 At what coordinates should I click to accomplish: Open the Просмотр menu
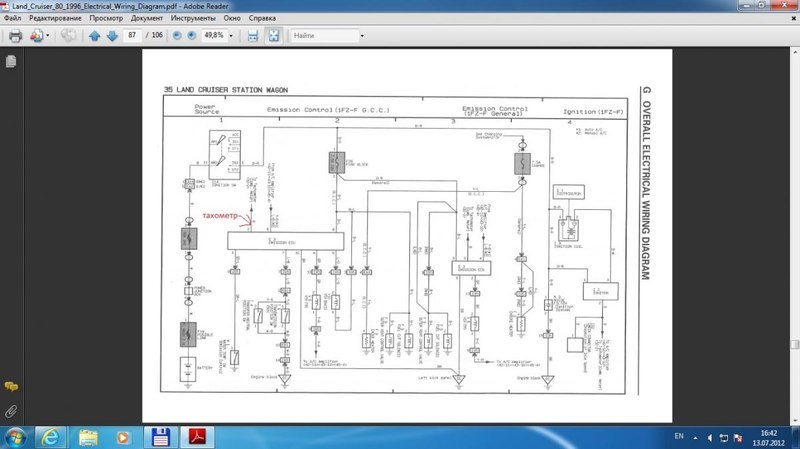(106, 18)
